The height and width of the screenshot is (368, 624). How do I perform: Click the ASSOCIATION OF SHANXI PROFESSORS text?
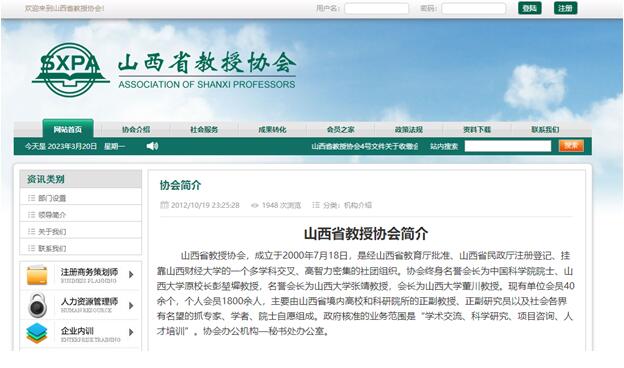207,84
